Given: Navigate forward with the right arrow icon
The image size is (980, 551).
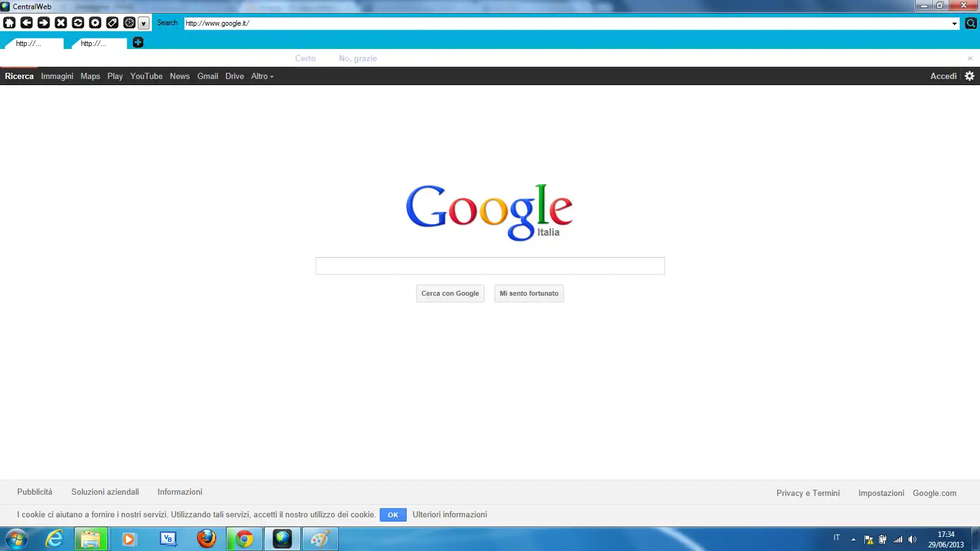Looking at the screenshot, I should pos(43,23).
